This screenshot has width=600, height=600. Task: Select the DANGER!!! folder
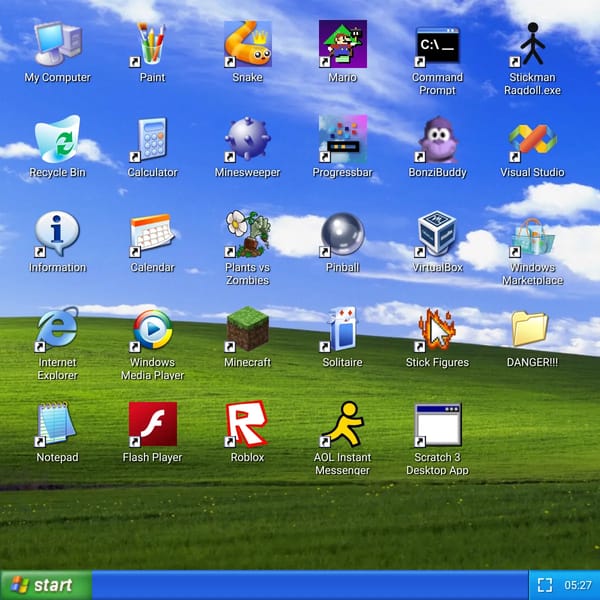coord(530,329)
